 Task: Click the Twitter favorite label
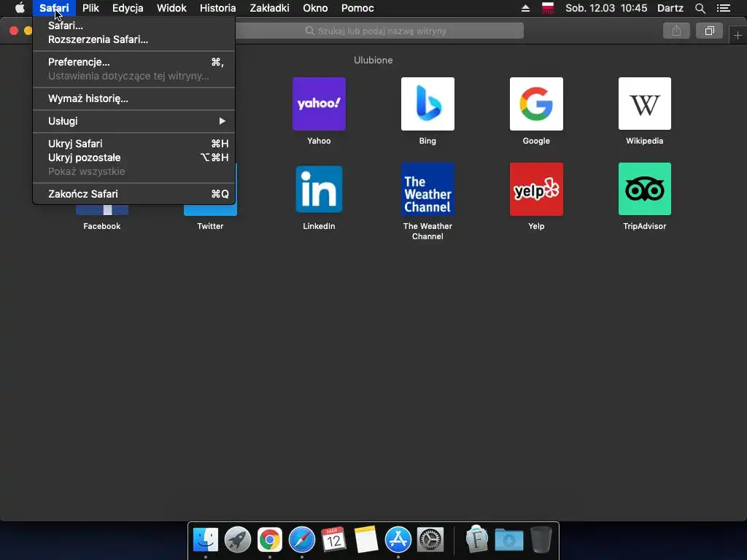(x=210, y=226)
